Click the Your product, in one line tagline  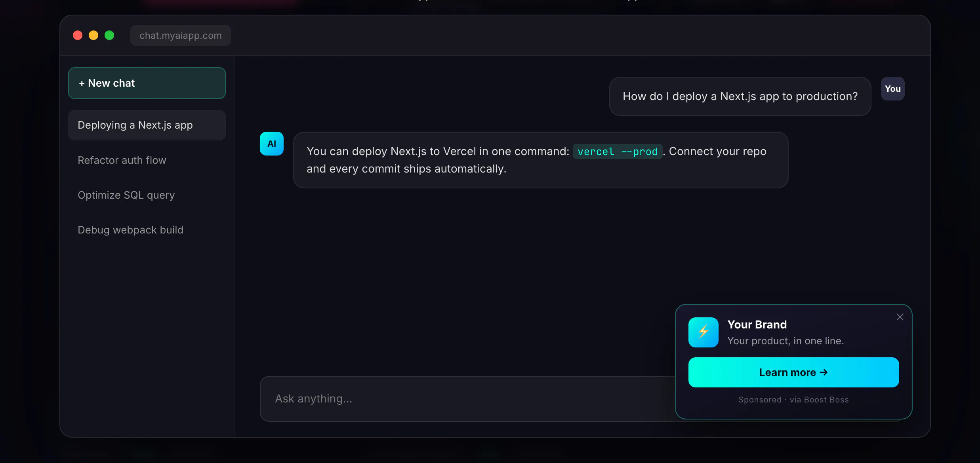coord(786,341)
